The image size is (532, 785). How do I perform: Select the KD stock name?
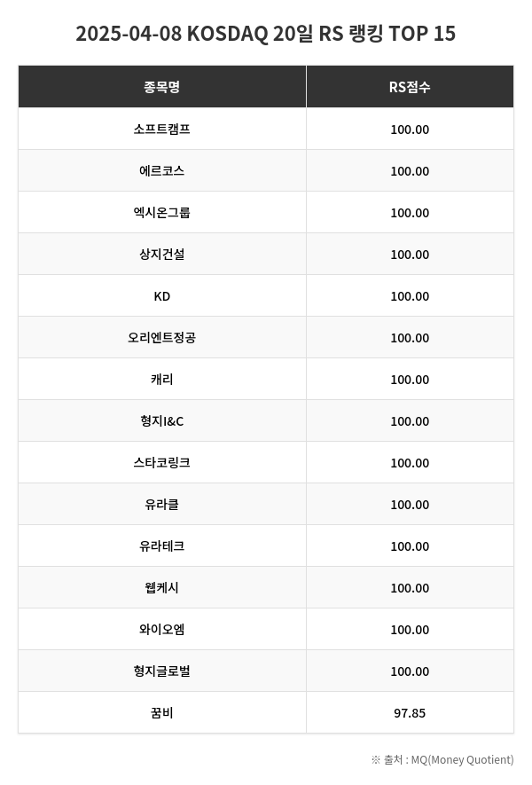(x=161, y=295)
